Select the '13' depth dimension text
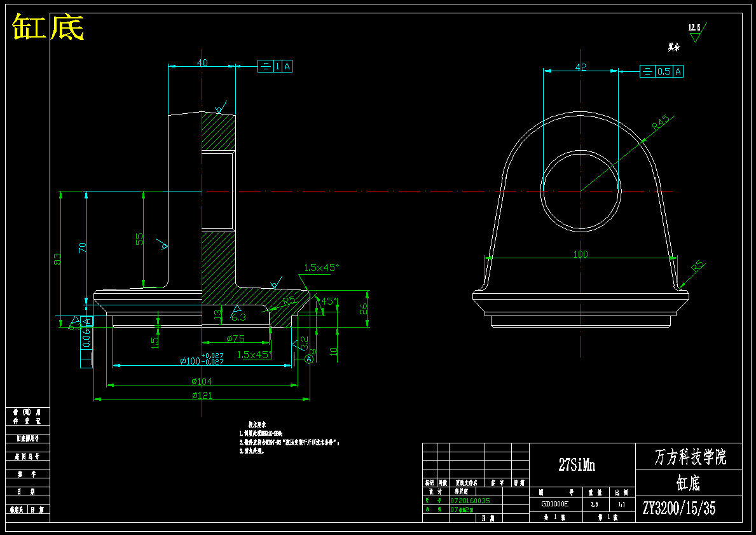The image size is (756, 535). tap(218, 314)
